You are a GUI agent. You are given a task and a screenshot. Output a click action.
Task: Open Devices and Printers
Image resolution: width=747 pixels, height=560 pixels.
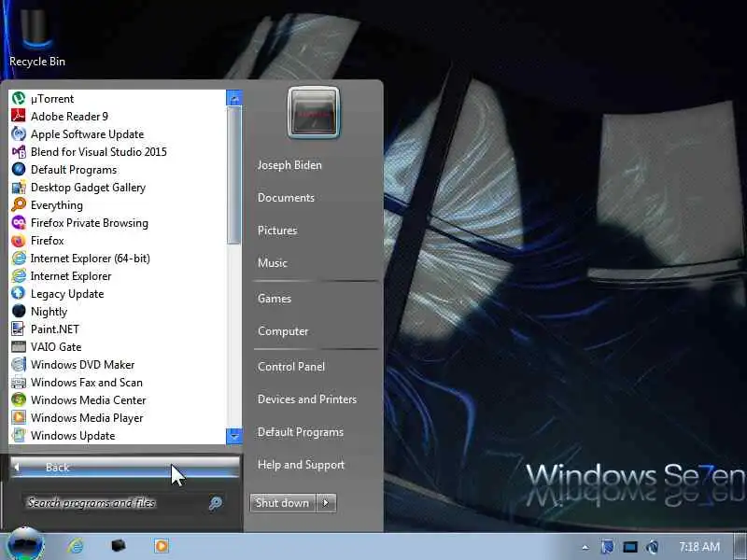[x=307, y=399]
